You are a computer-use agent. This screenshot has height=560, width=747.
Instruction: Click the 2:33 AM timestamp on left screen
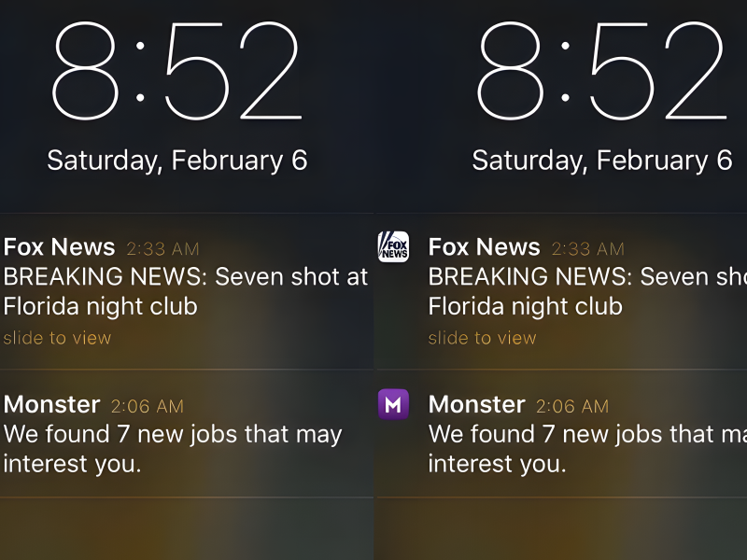tap(162, 249)
